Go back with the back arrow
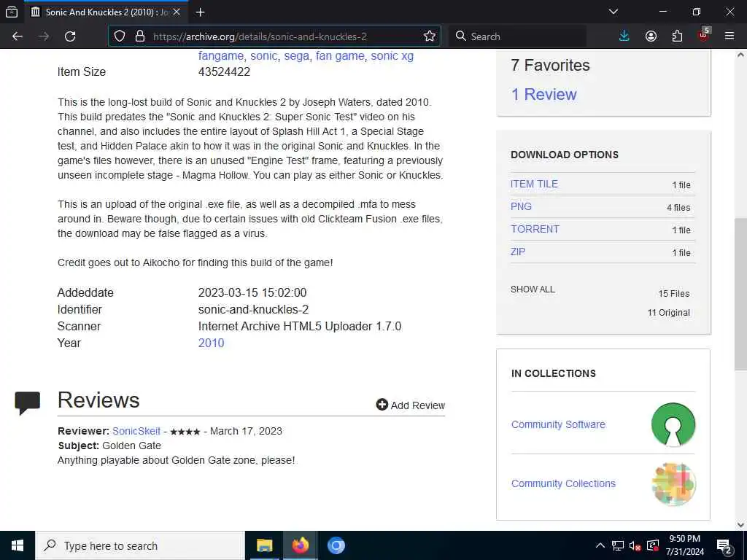This screenshot has width=747, height=560. pyautogui.click(x=18, y=36)
